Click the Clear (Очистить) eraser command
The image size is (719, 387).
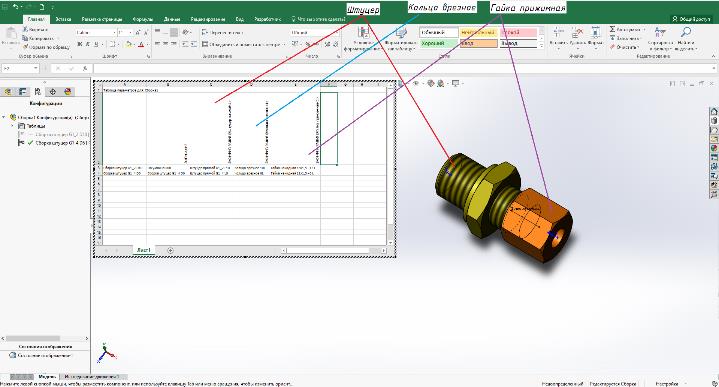[x=624, y=47]
